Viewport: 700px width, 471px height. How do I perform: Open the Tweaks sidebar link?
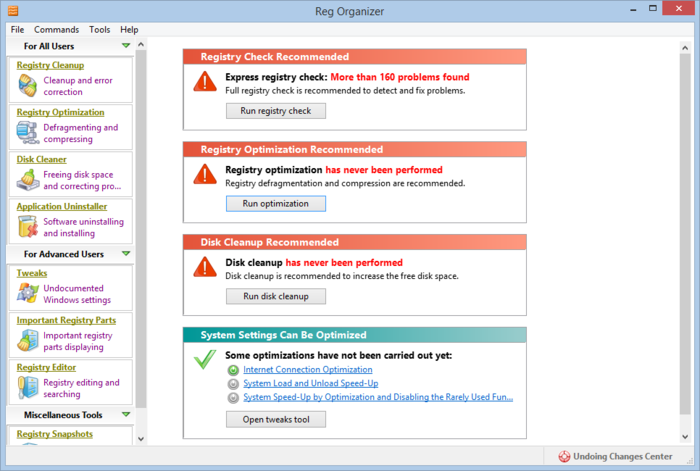click(x=32, y=273)
